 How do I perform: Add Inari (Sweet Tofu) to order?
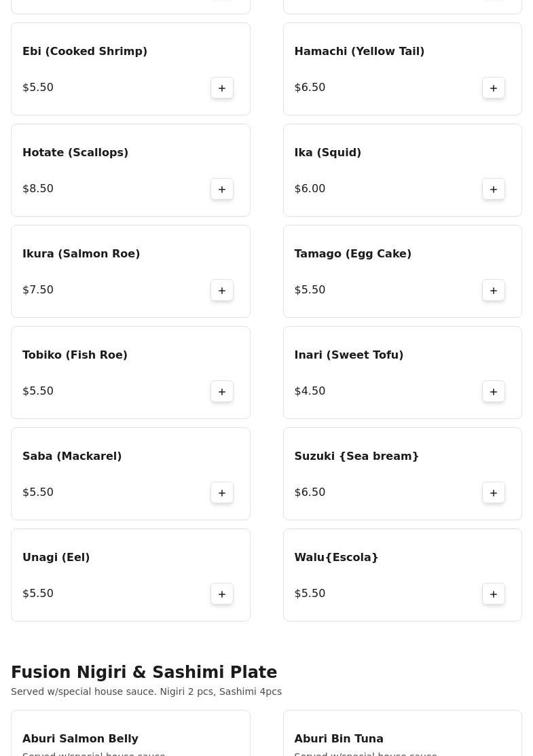(x=494, y=392)
